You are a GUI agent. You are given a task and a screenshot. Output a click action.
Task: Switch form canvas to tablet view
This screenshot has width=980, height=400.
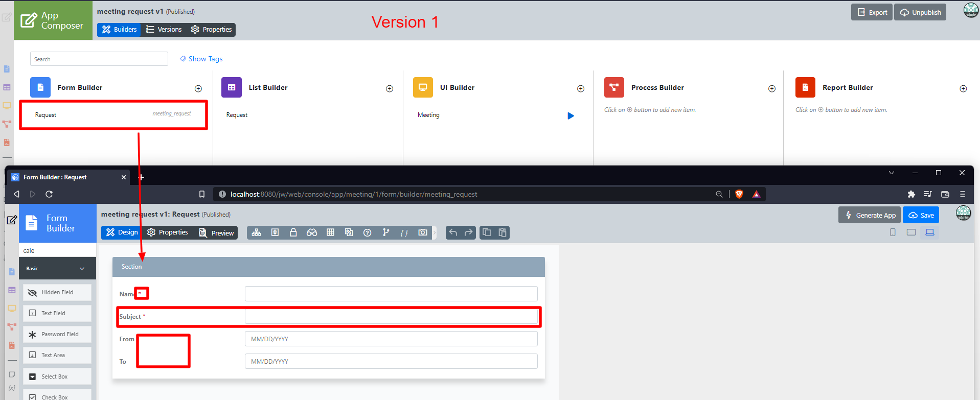911,232
